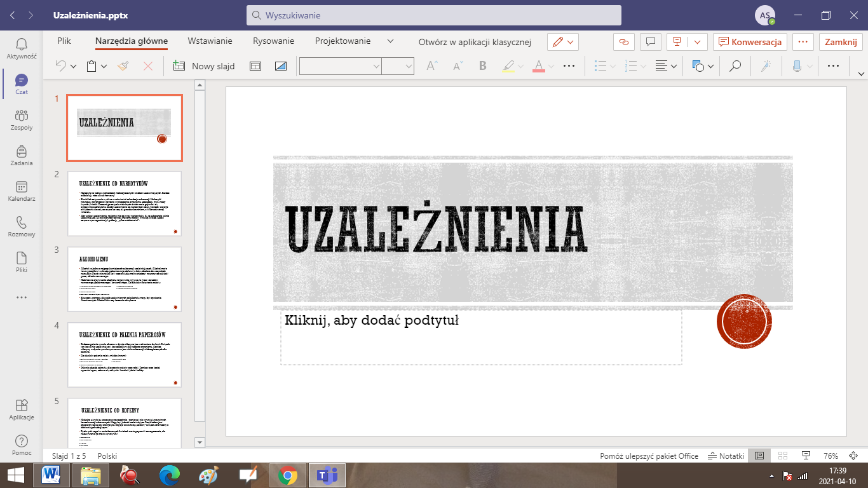
Task: Open Files (Pliki) in Teams sidebar
Action: point(21,262)
